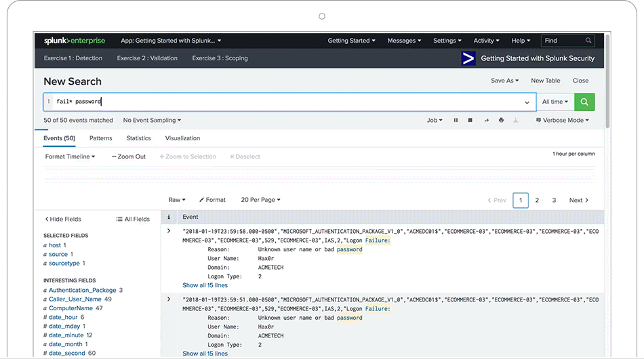This screenshot has width=644, height=359.
Task: Open the Authentication_Package field
Action: coord(82,290)
